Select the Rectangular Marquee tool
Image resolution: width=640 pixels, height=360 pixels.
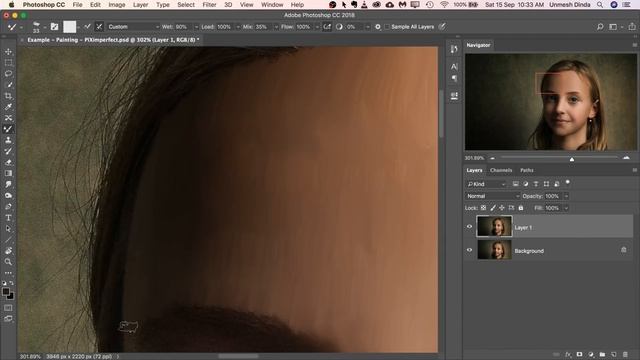coord(8,63)
